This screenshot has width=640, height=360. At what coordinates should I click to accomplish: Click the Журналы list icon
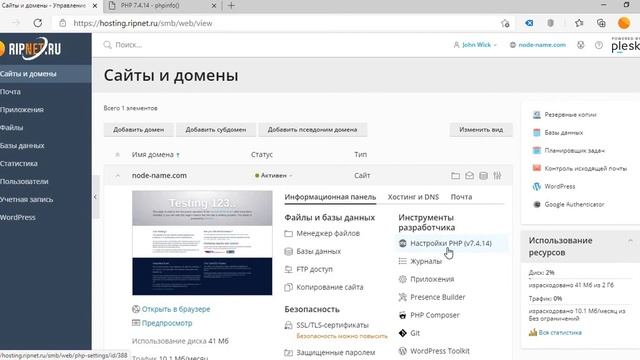click(x=402, y=261)
